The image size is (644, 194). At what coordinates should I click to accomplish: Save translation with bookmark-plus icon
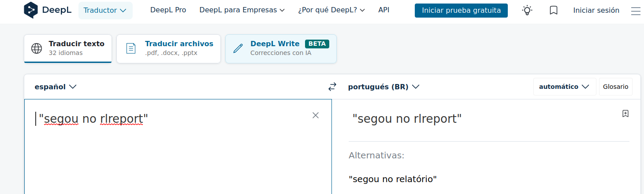625,113
